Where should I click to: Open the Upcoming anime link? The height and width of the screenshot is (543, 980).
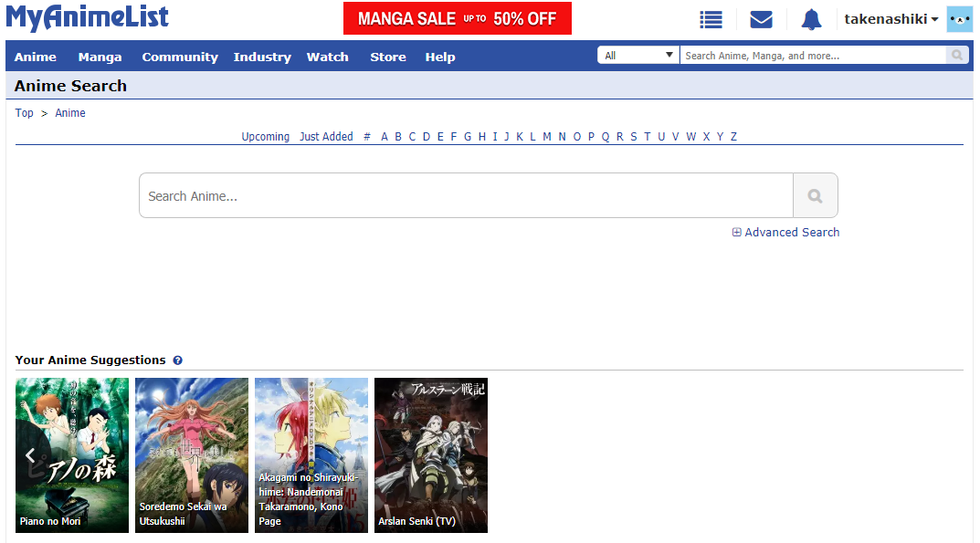265,137
